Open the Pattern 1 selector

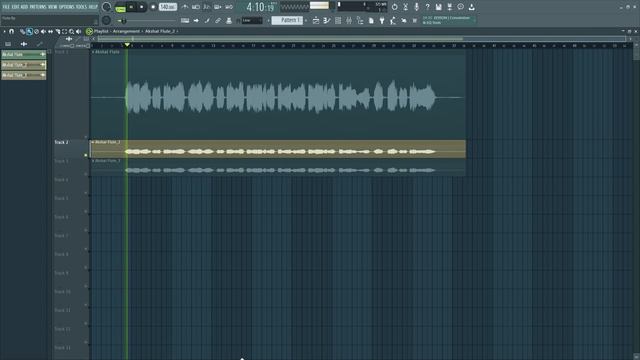[287, 20]
